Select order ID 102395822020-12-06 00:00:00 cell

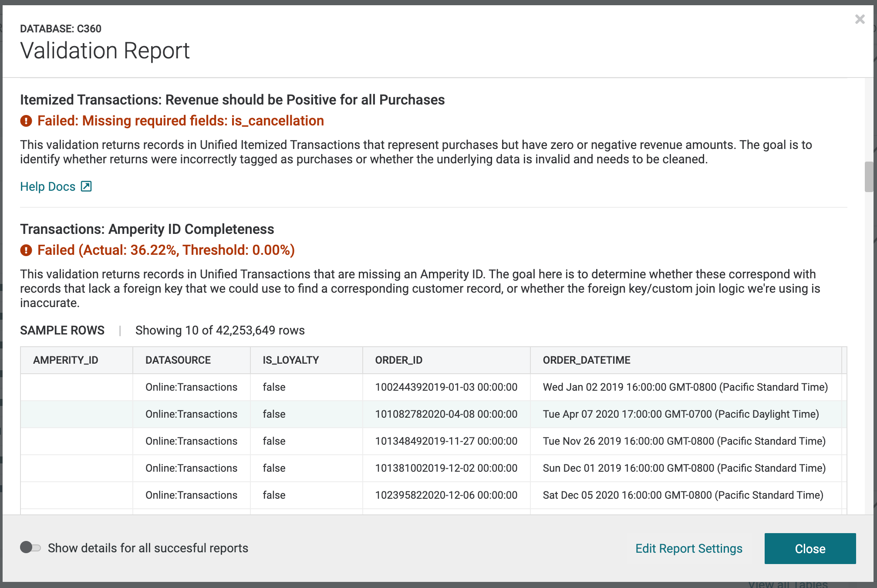(x=446, y=495)
